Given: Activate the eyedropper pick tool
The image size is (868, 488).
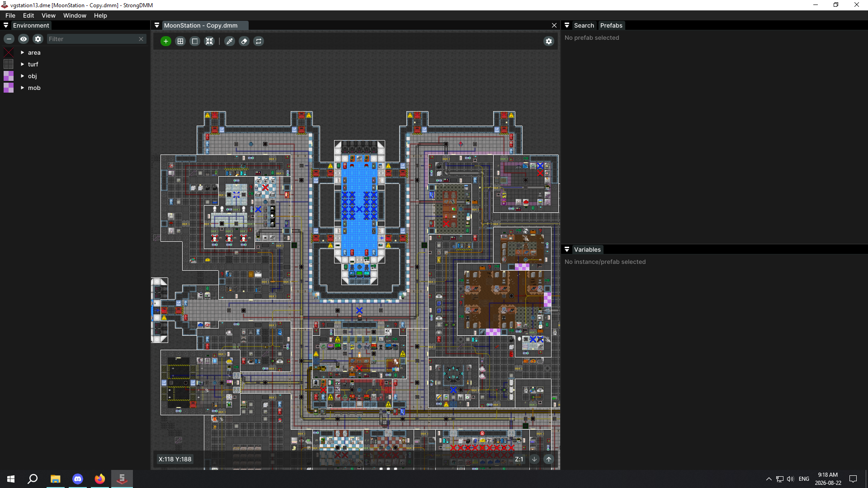Looking at the screenshot, I should [x=230, y=41].
